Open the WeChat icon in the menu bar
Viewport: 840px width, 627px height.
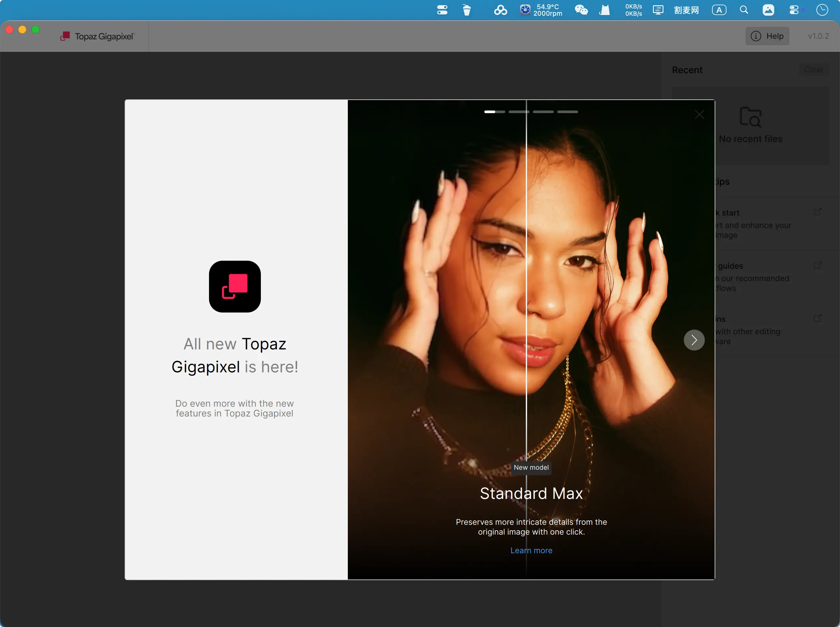click(x=581, y=10)
